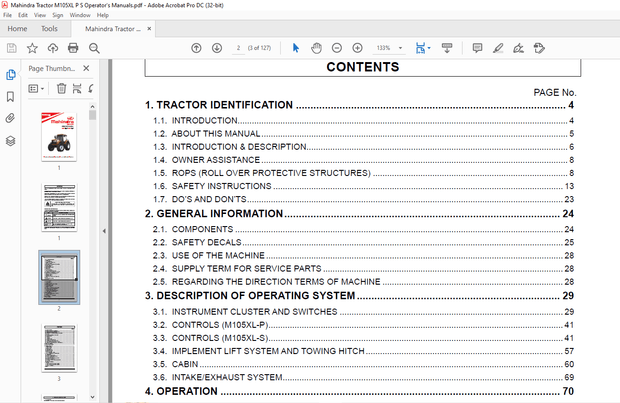Screen dimensions: 620x403
Task: Open the Attachments paperclip panel
Action: click(x=11, y=118)
